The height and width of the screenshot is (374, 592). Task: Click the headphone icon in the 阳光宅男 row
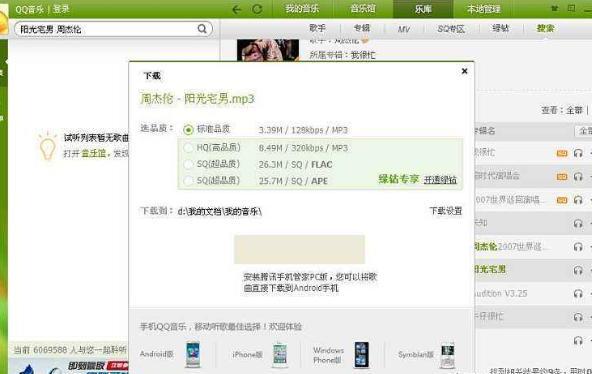578,270
